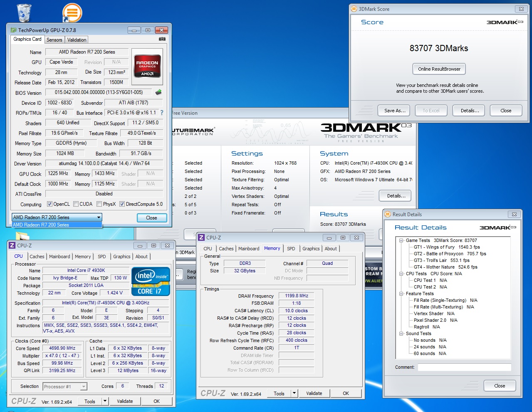Image resolution: width=532 pixels, height=412 pixels.
Task: Click the 83707 3DMarks score text
Action: point(439,48)
